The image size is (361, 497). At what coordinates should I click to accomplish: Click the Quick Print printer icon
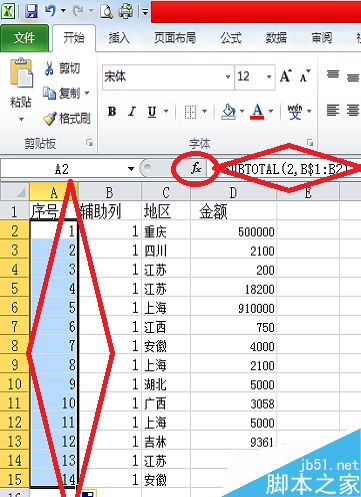tap(126, 11)
